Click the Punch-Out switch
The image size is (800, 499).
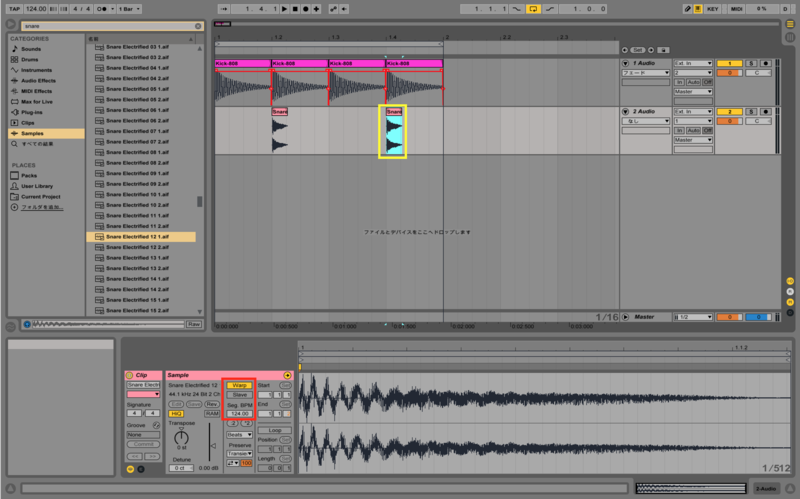tap(549, 9)
